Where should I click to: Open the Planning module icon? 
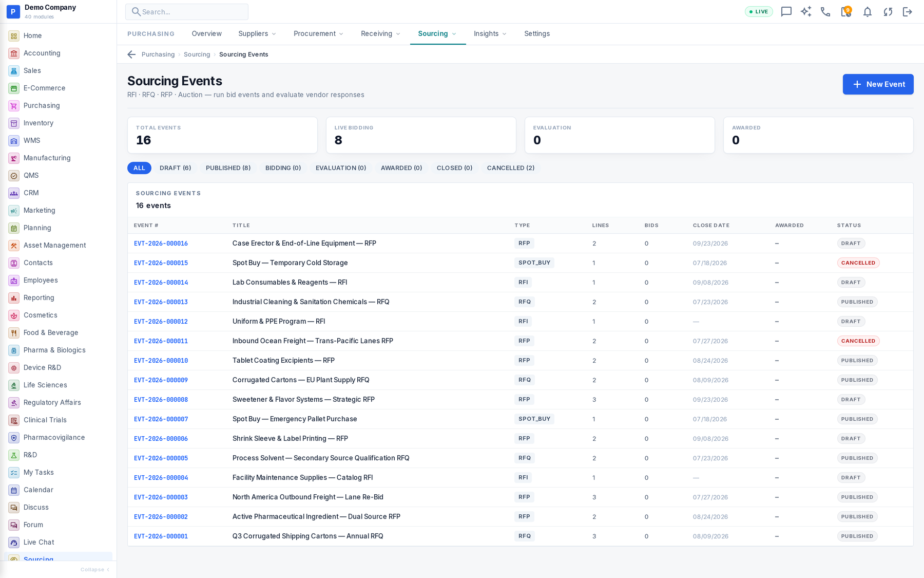point(14,228)
